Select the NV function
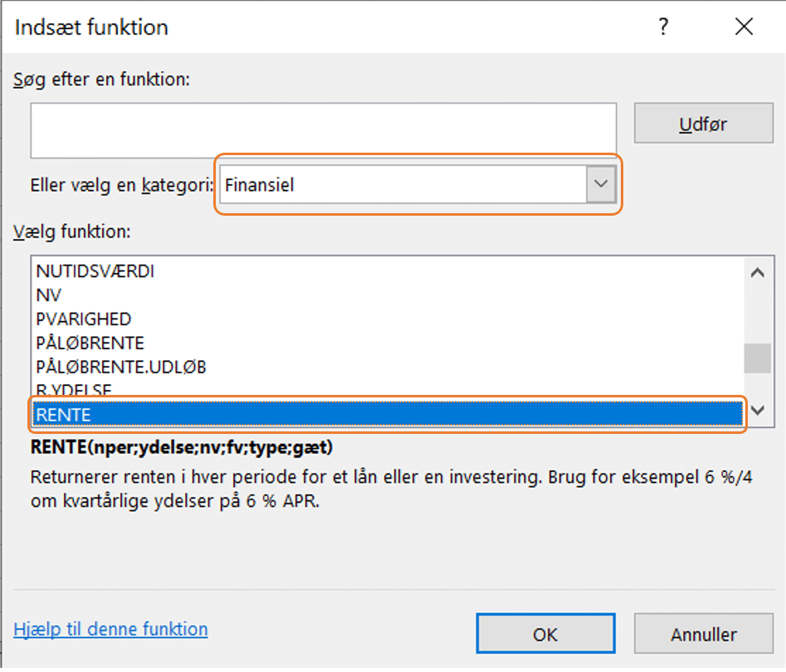Viewport: 786px width, 672px height. [x=49, y=295]
